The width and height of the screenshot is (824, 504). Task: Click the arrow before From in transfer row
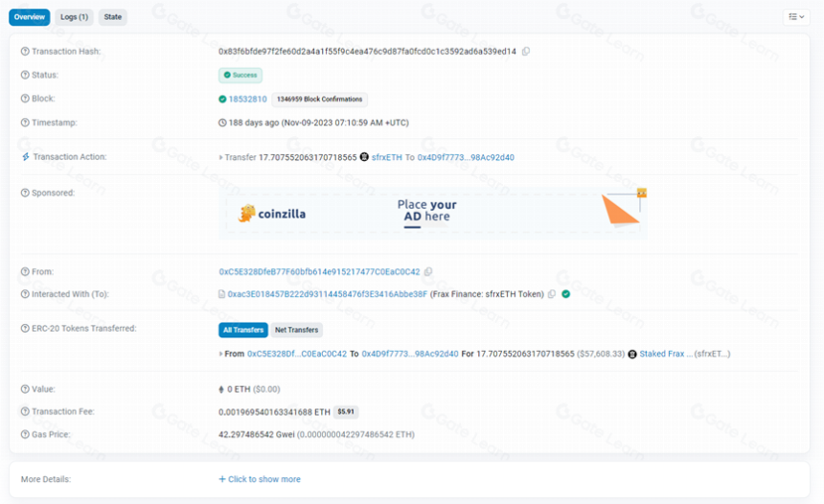220,355
